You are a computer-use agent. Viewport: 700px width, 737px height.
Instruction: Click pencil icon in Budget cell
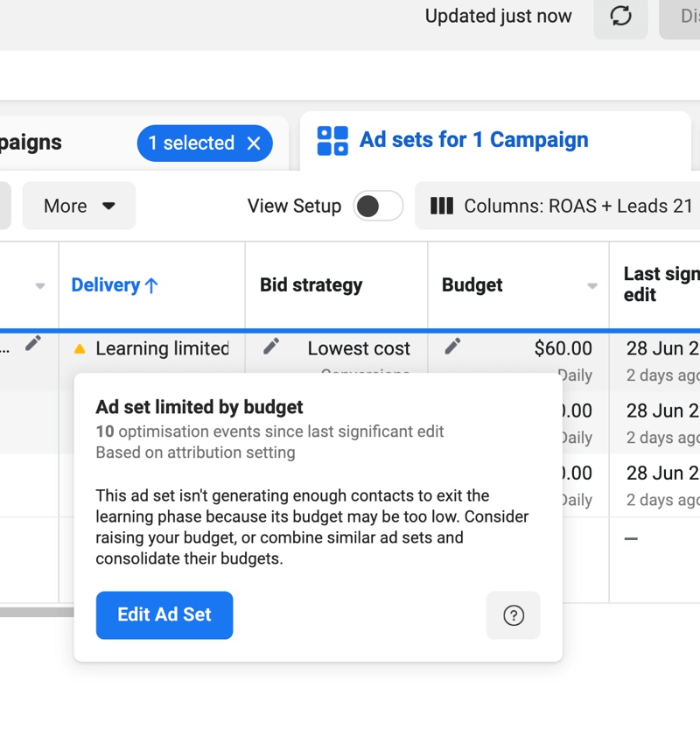[452, 347]
